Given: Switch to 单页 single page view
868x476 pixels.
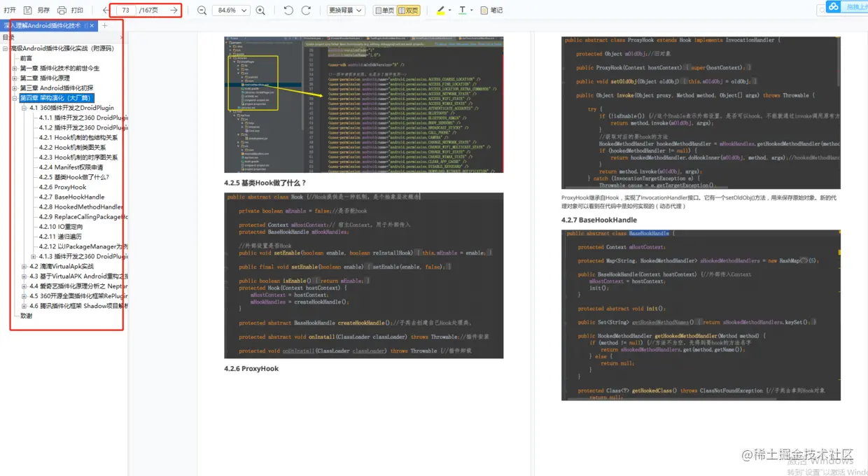Looking at the screenshot, I should pyautogui.click(x=384, y=10).
